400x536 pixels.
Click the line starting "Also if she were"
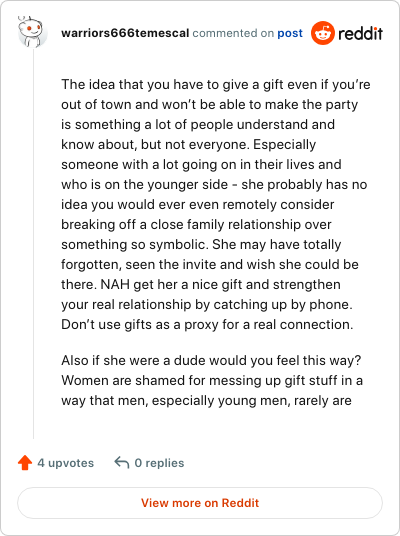(x=211, y=360)
